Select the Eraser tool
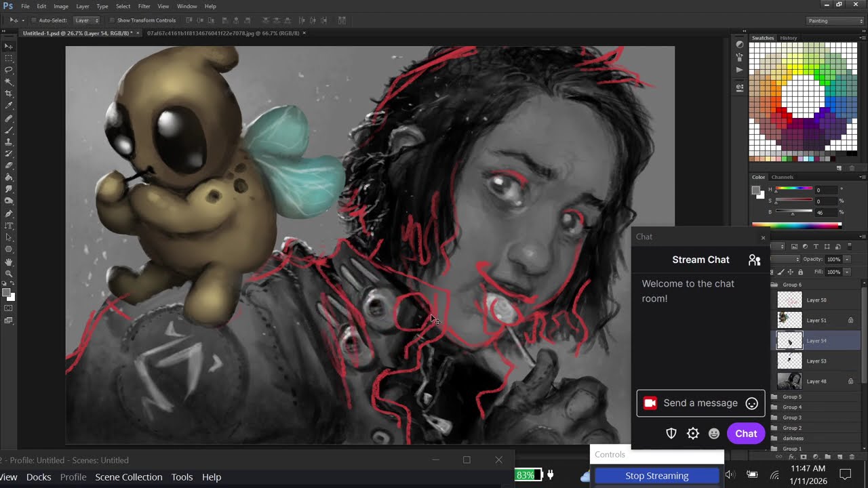Image resolution: width=868 pixels, height=488 pixels. 9,165
